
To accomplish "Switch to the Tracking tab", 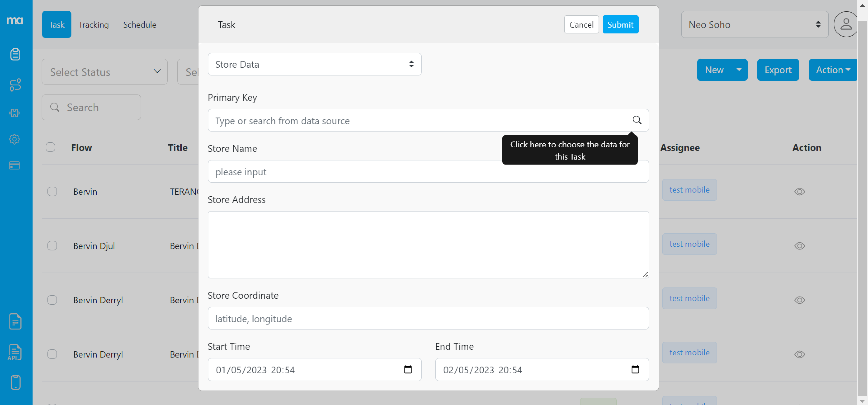I will 93,24.
